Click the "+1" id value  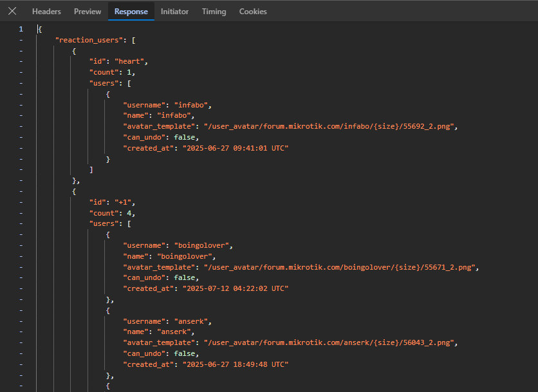(x=123, y=202)
